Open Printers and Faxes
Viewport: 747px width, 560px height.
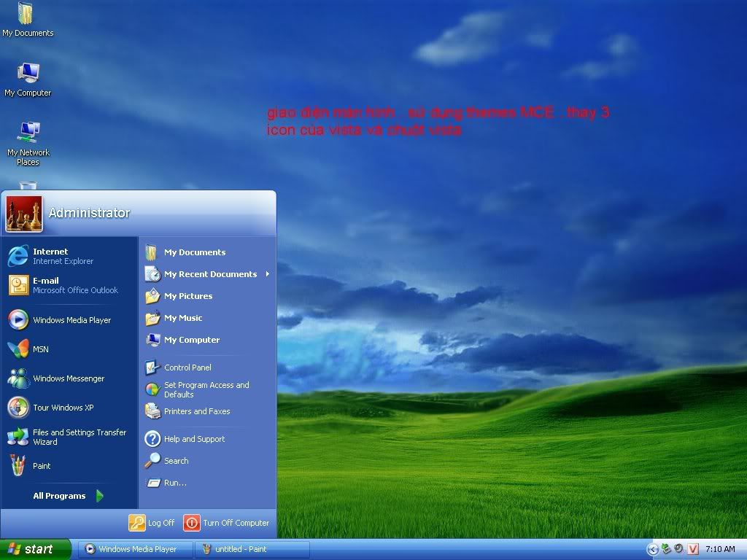click(208, 411)
